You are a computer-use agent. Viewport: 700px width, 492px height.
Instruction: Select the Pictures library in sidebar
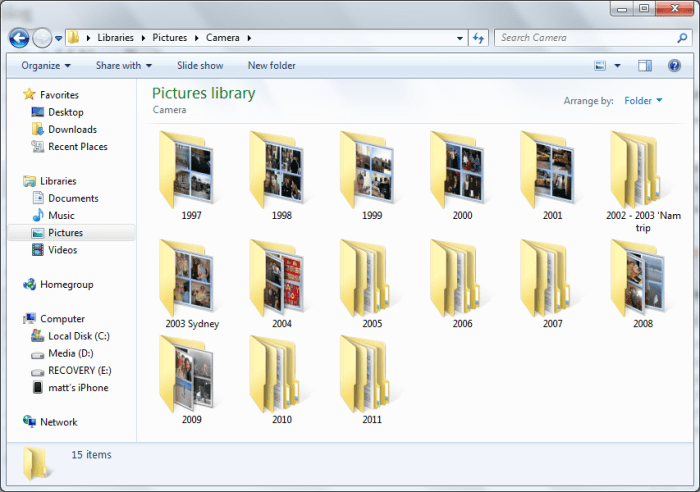(71, 233)
